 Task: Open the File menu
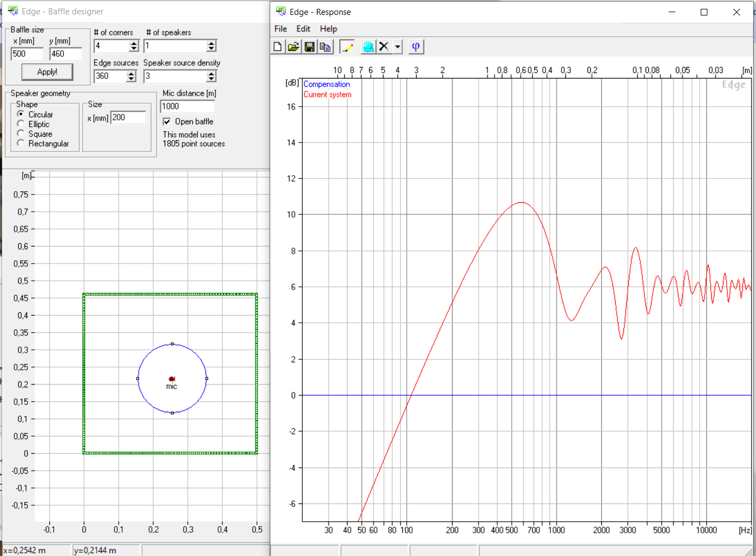[281, 29]
